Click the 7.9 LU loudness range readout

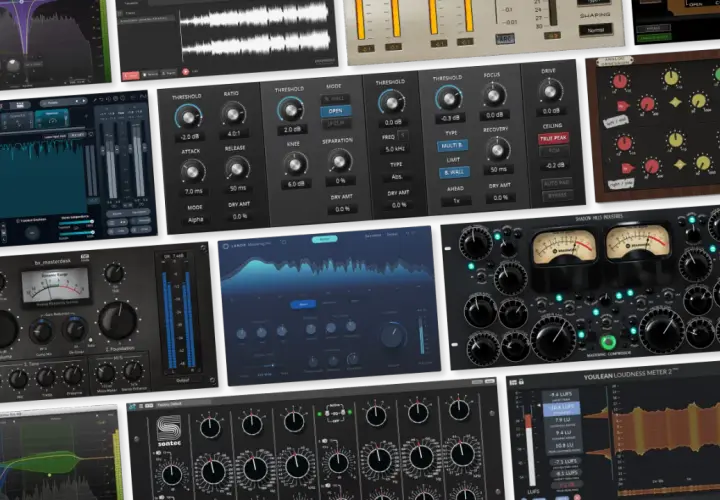click(562, 421)
